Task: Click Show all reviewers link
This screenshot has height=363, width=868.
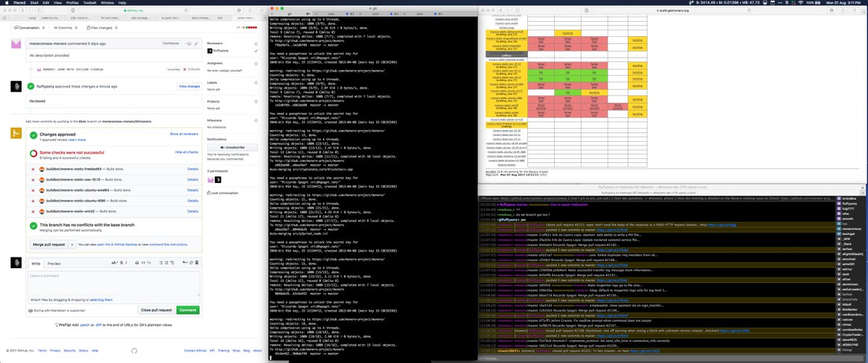Action: point(184,134)
